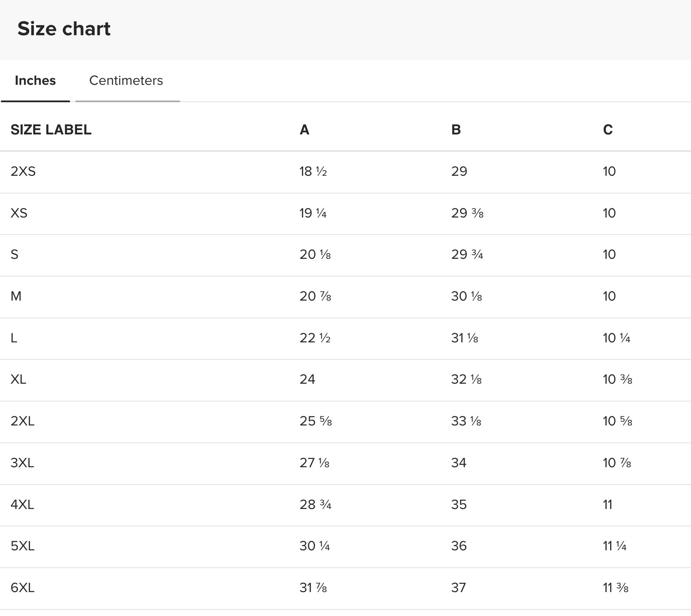
Task: Click the 5XL size row label
Action: tap(23, 546)
